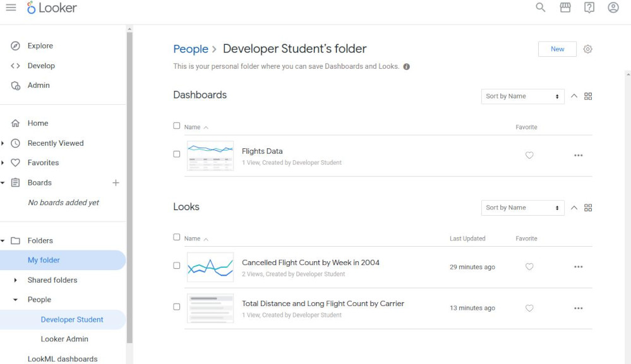The width and height of the screenshot is (631, 364).
Task: Click the Explore compass icon
Action: click(15, 46)
